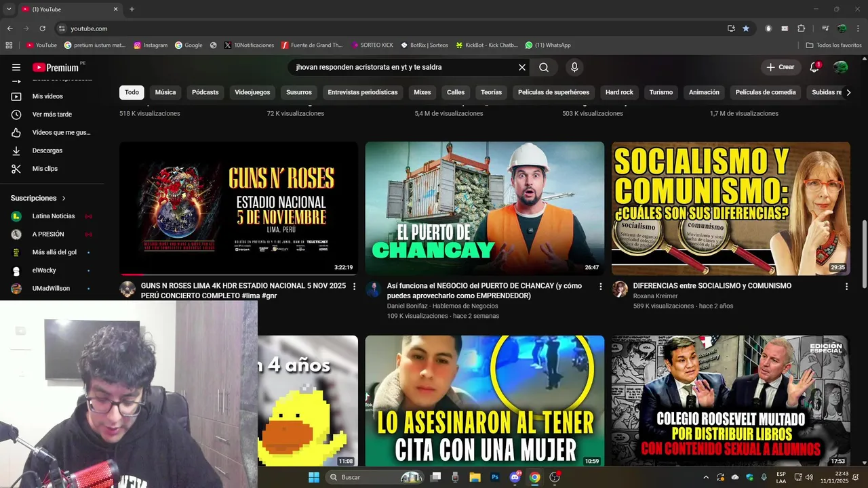Open the UMadWillson subscription channel
The width and height of the screenshot is (868, 488).
pos(52,288)
